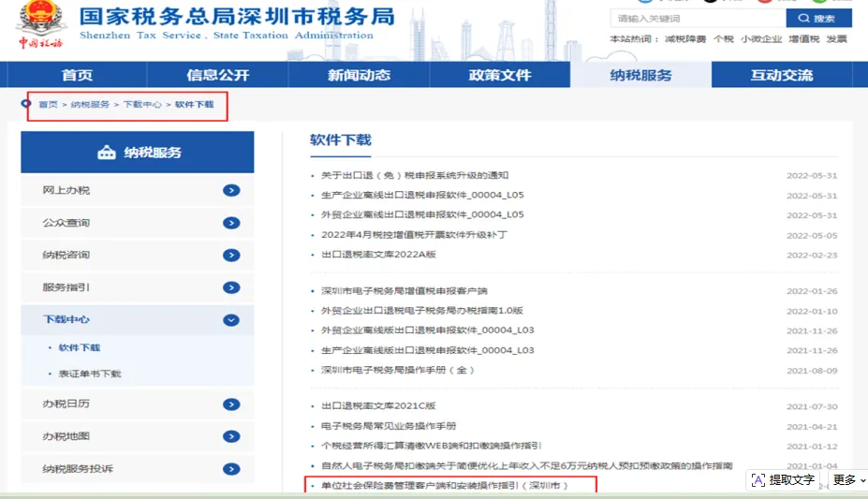The image size is (868, 499).
Task: Open the 更多 dropdown
Action: tap(848, 479)
